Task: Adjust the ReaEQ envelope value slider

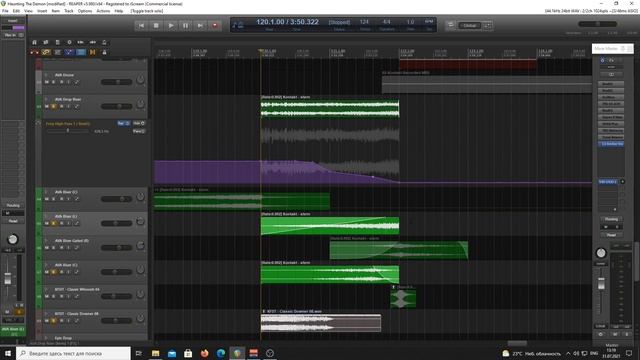Action: pyautogui.click(x=68, y=131)
